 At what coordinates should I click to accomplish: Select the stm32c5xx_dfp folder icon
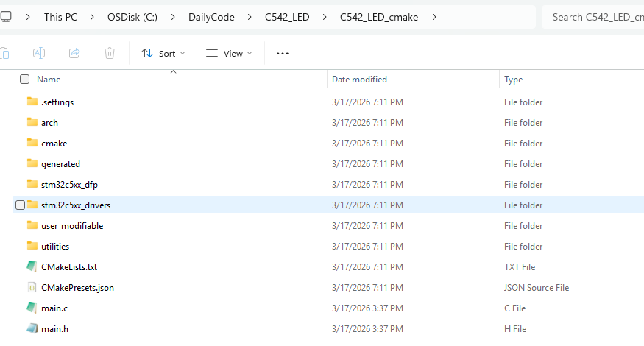click(x=32, y=184)
